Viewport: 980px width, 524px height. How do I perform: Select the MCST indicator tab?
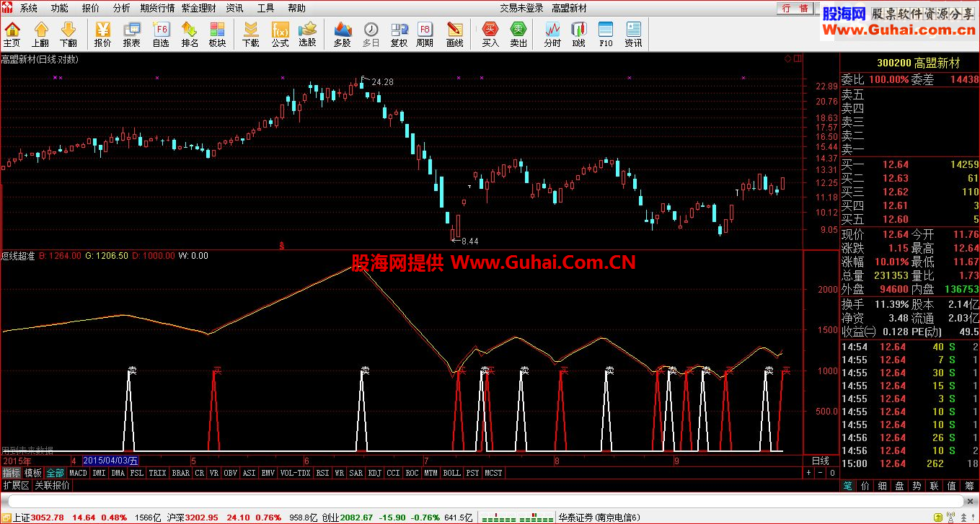[x=493, y=473]
